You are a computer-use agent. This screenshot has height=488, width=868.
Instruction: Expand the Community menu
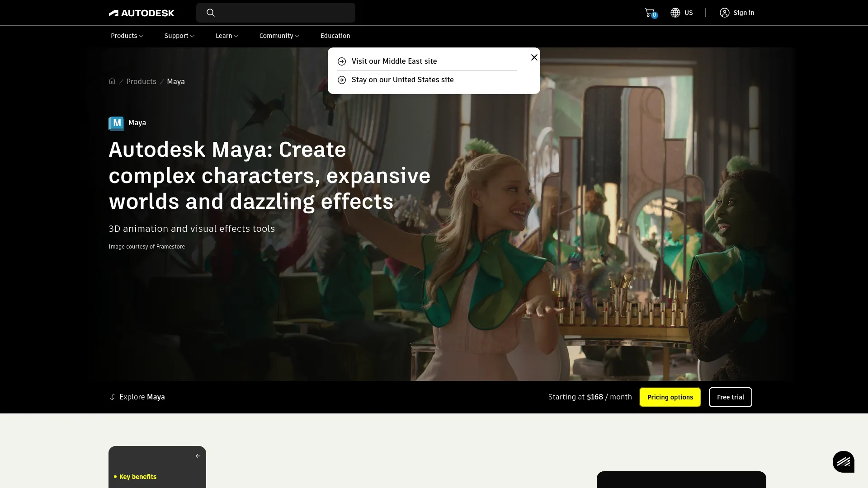(x=279, y=36)
